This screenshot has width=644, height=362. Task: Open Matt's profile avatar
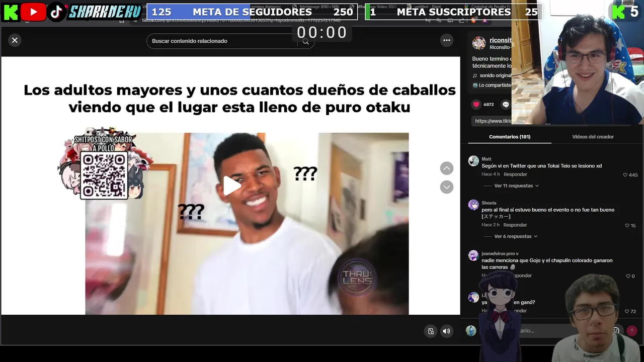[473, 161]
